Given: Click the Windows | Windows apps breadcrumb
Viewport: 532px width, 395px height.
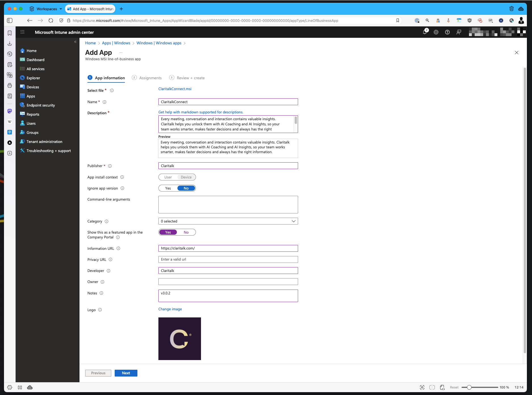Looking at the screenshot, I should point(159,43).
